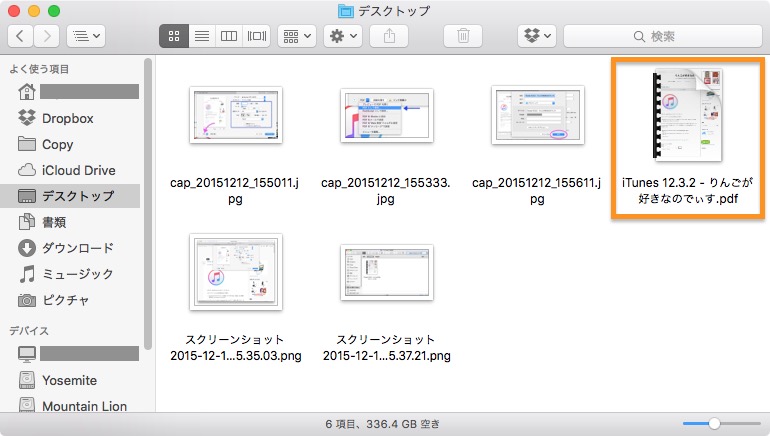The image size is (770, 436).
Task: Select screenshot 5.37.21.png thumbnail
Action: point(386,272)
